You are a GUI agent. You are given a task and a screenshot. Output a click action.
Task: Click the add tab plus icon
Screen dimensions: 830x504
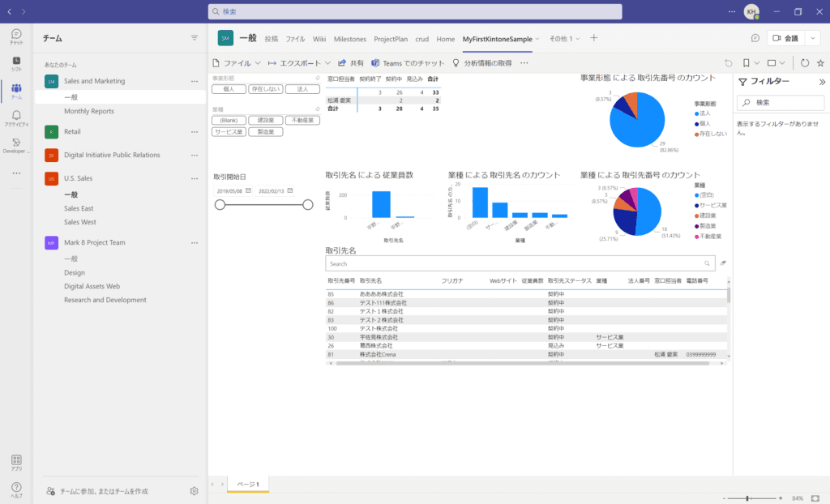(594, 37)
